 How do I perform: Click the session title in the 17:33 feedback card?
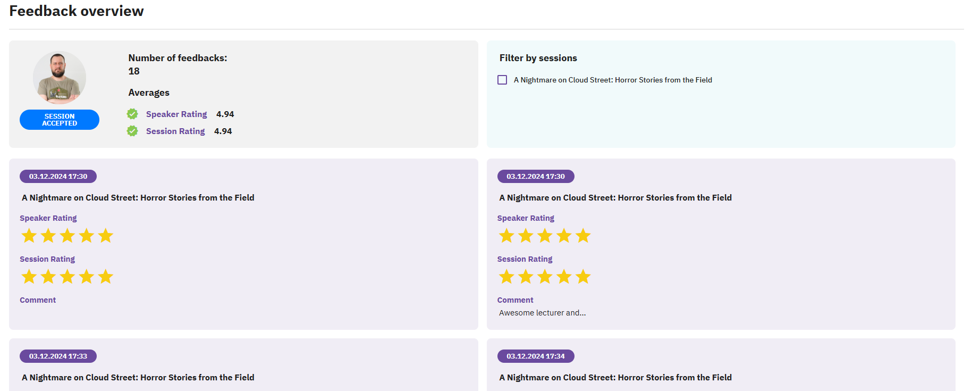[x=138, y=377]
